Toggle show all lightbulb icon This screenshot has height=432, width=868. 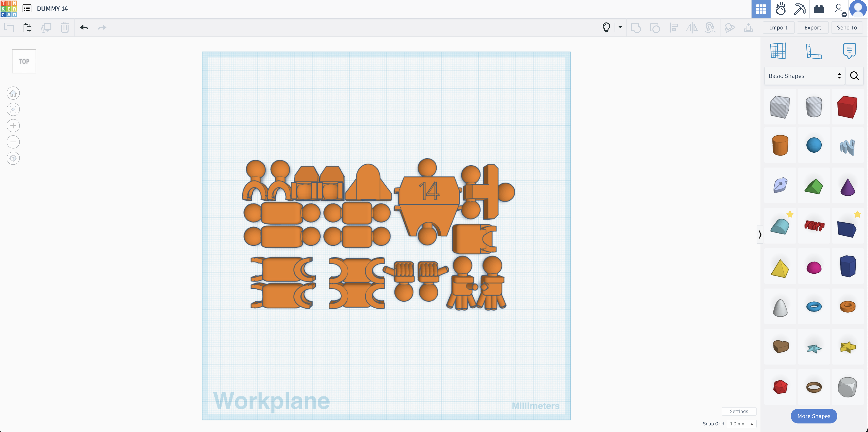606,28
